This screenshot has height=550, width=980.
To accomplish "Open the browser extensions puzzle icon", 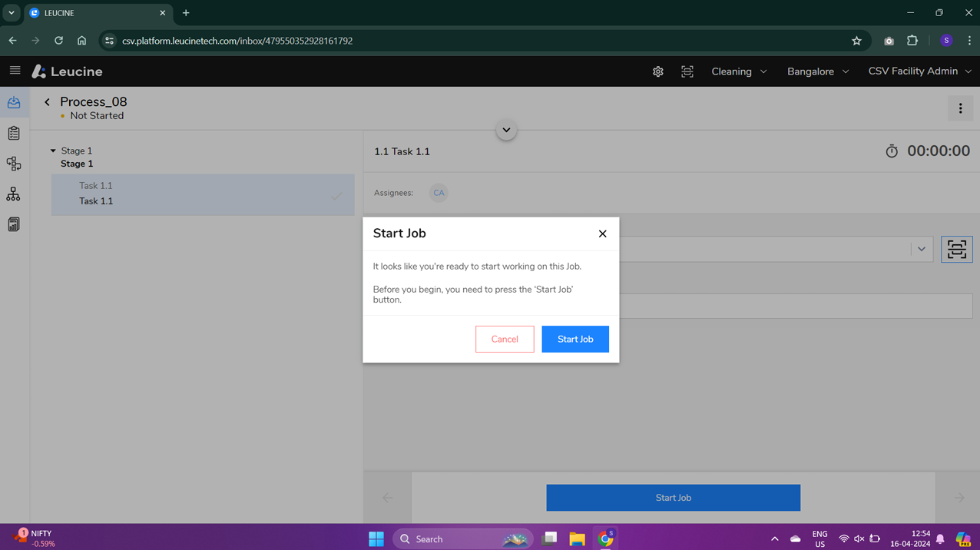I will click(912, 41).
